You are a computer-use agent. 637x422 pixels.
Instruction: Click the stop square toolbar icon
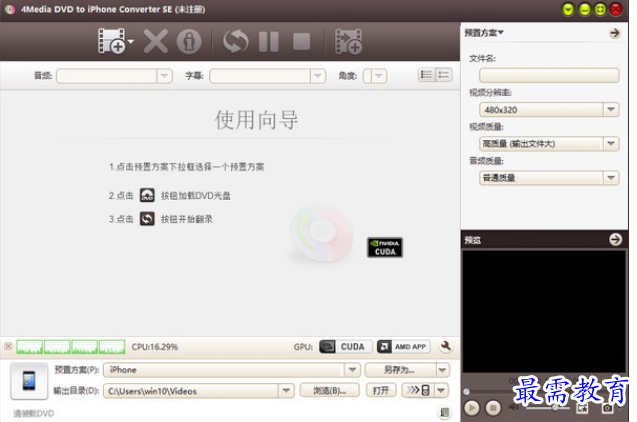click(x=301, y=41)
